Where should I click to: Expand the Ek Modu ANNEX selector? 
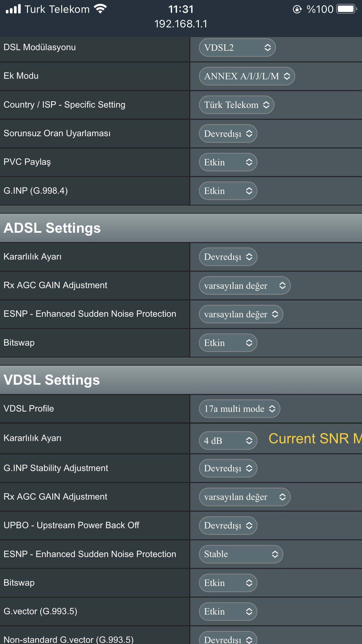[x=247, y=76]
